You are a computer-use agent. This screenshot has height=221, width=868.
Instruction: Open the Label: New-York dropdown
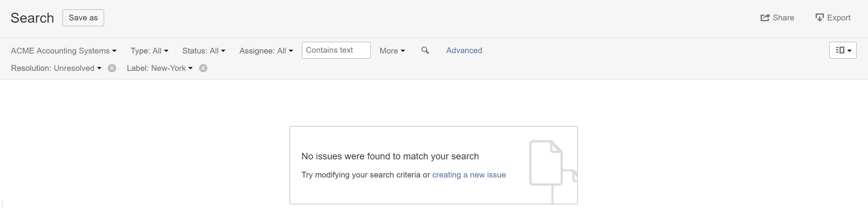tap(160, 68)
